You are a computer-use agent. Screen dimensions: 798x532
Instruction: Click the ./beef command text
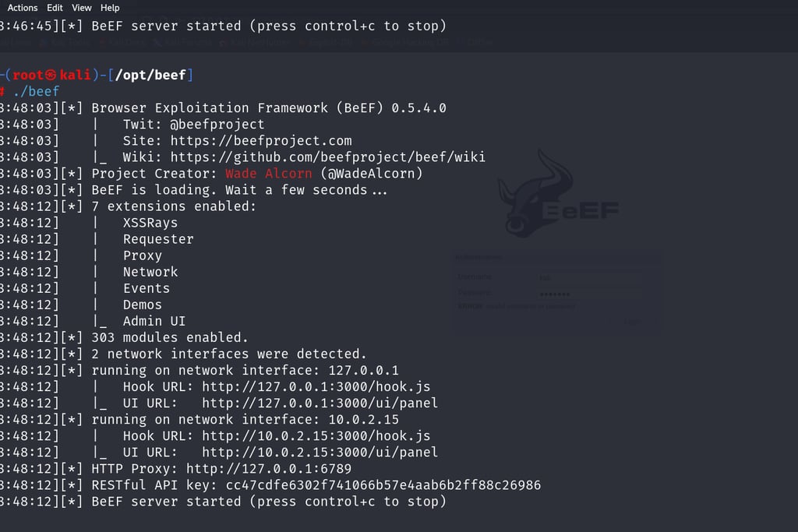[x=36, y=92]
